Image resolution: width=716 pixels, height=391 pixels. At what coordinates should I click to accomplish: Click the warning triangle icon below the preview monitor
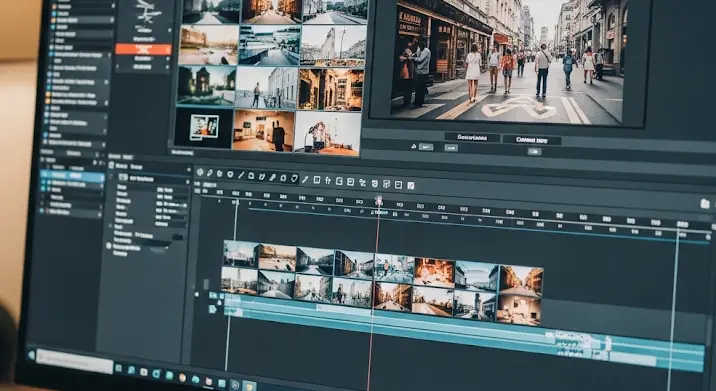click(x=414, y=146)
